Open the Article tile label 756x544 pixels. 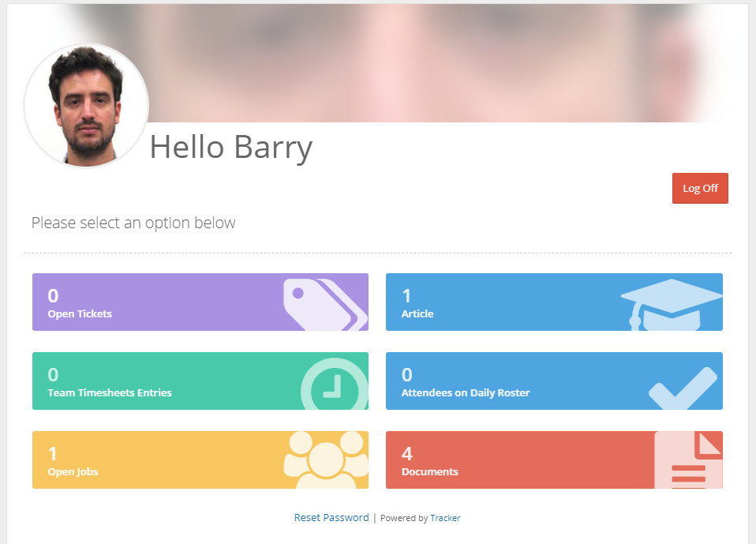[x=417, y=313]
